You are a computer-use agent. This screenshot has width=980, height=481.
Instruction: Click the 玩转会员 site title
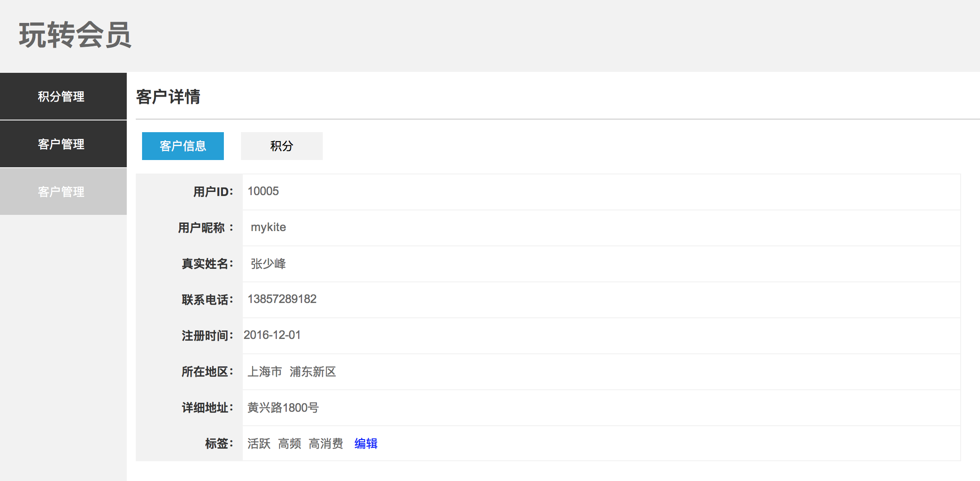pyautogui.click(x=75, y=35)
